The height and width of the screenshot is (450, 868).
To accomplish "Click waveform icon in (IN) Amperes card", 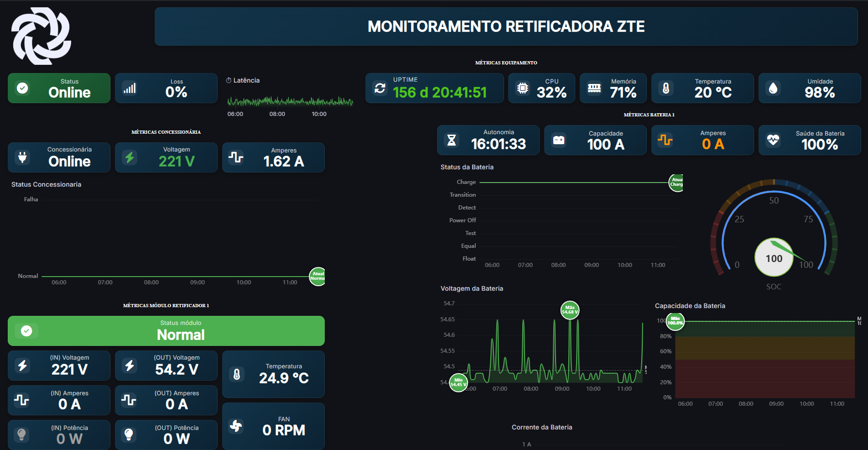I will pyautogui.click(x=22, y=400).
